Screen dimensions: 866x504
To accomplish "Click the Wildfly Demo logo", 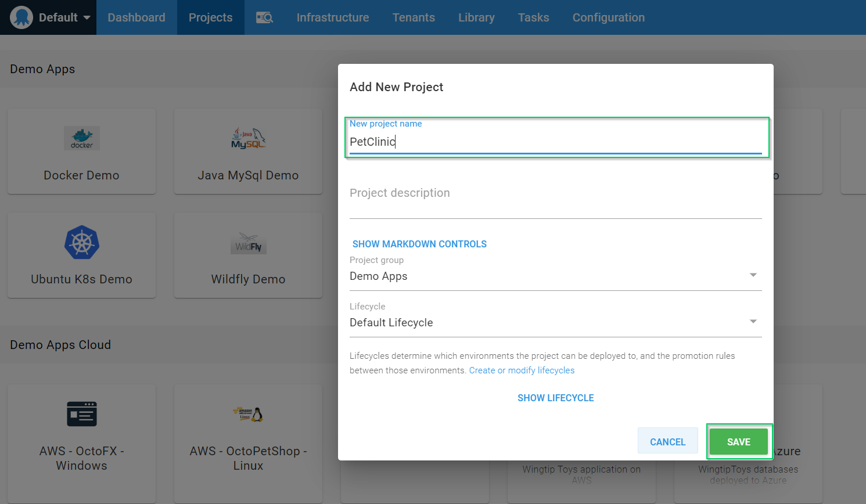I will [248, 243].
